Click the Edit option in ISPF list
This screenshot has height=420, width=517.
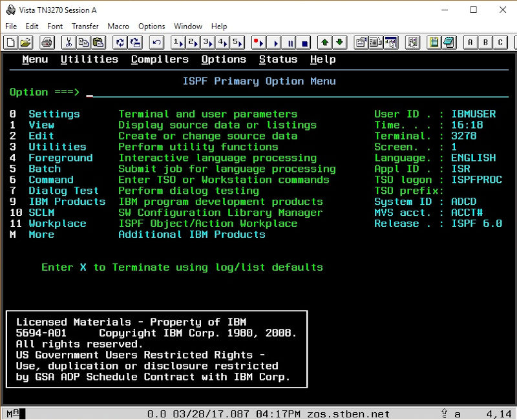(x=41, y=136)
